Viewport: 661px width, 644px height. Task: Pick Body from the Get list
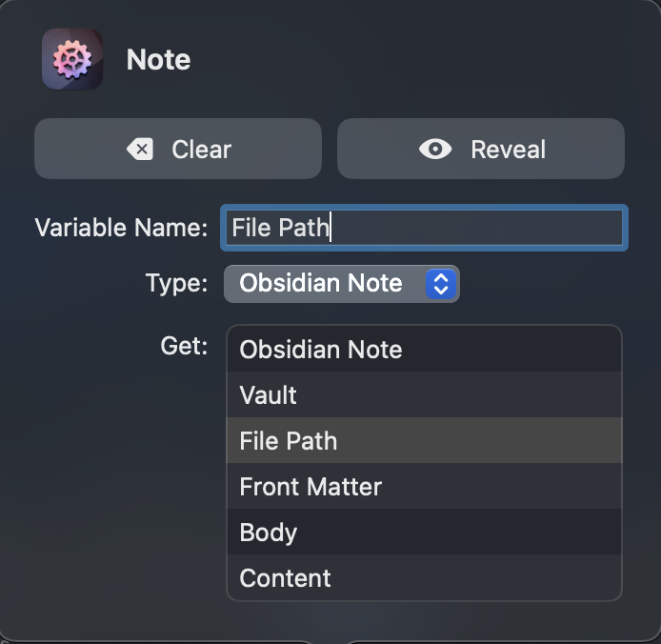coord(269,533)
